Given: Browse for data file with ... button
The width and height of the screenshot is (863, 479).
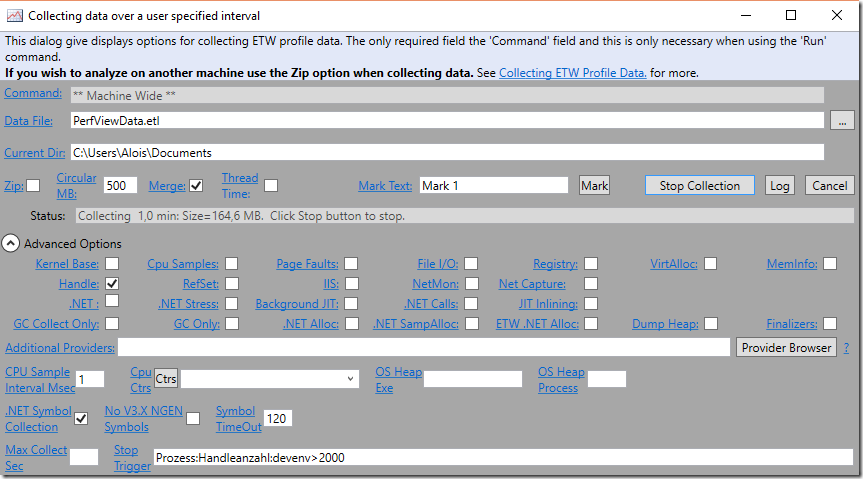Looking at the screenshot, I should tap(842, 121).
